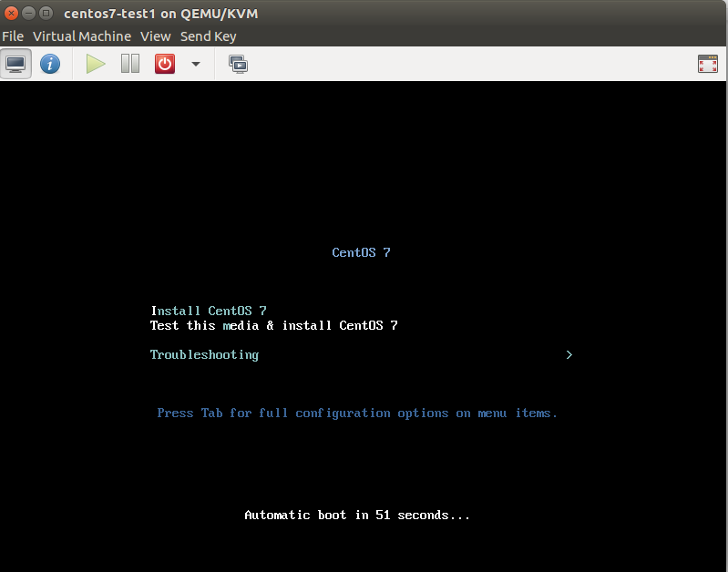The image size is (728, 572).
Task: Open the File menu
Action: pos(13,36)
